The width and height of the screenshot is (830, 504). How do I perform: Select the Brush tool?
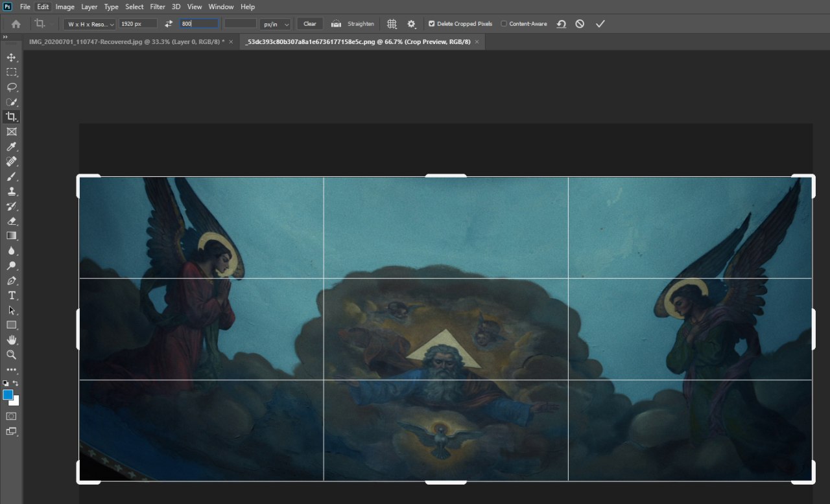click(x=11, y=176)
